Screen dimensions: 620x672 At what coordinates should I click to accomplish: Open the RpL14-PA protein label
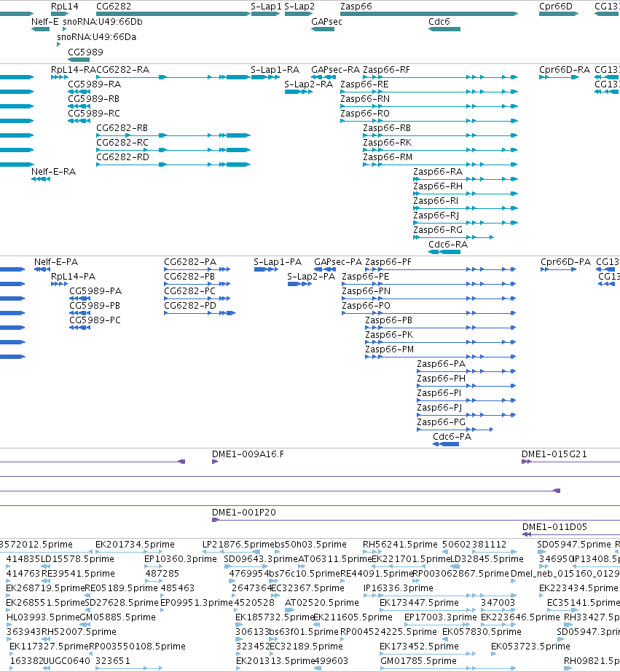(74, 277)
